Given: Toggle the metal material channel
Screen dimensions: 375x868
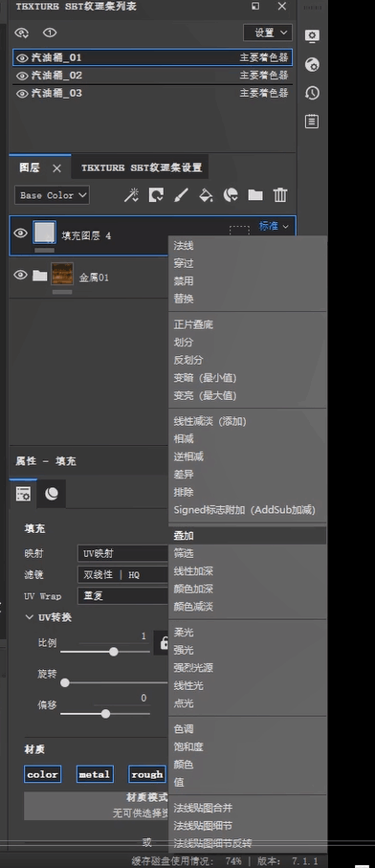Looking at the screenshot, I should coord(95,774).
